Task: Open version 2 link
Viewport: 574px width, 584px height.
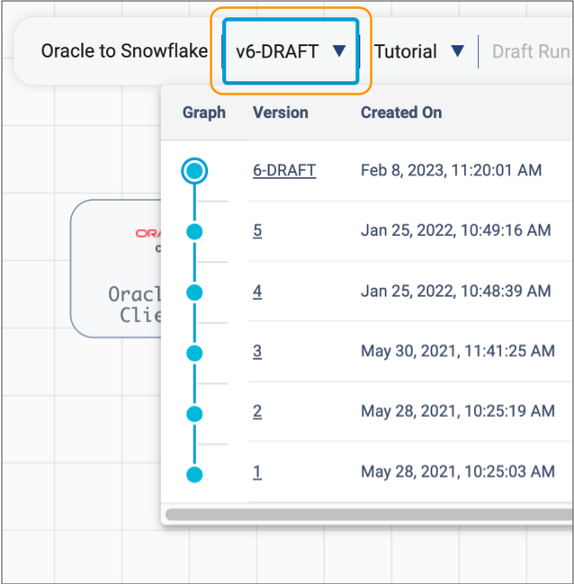Action: 257,412
